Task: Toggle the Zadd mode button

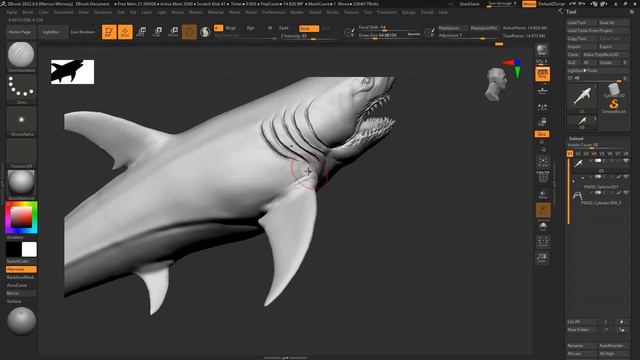Action: [284, 28]
